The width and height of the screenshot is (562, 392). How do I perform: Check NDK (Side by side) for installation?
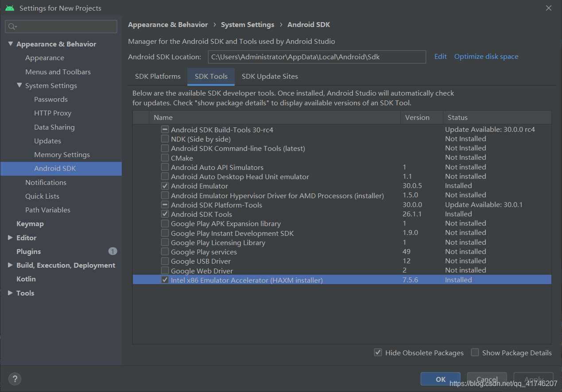pyautogui.click(x=165, y=139)
